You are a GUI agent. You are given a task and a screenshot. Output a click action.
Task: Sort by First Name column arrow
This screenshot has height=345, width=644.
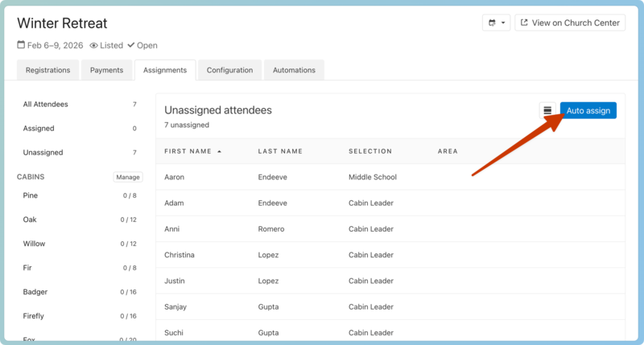(220, 151)
